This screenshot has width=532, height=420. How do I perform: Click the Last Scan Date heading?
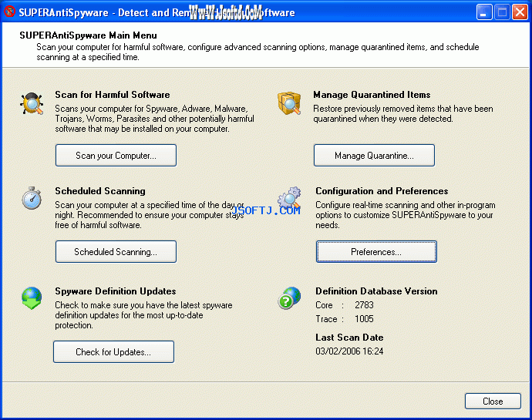pos(349,338)
